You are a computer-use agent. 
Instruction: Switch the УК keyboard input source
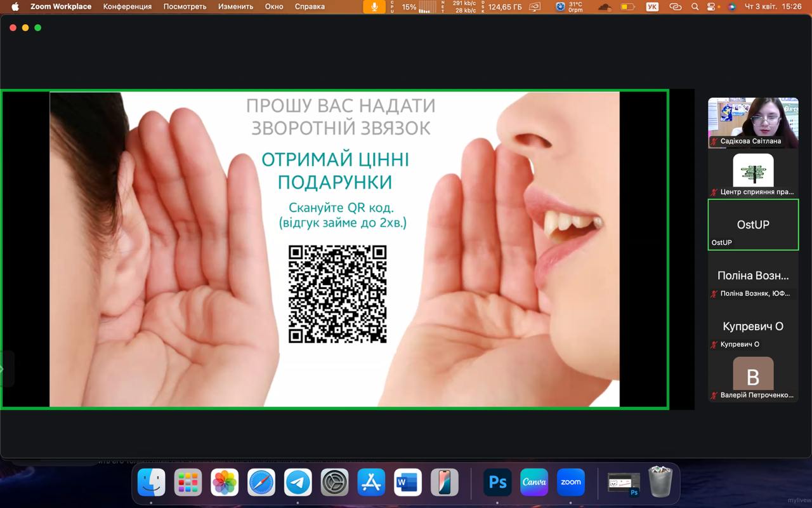point(652,7)
